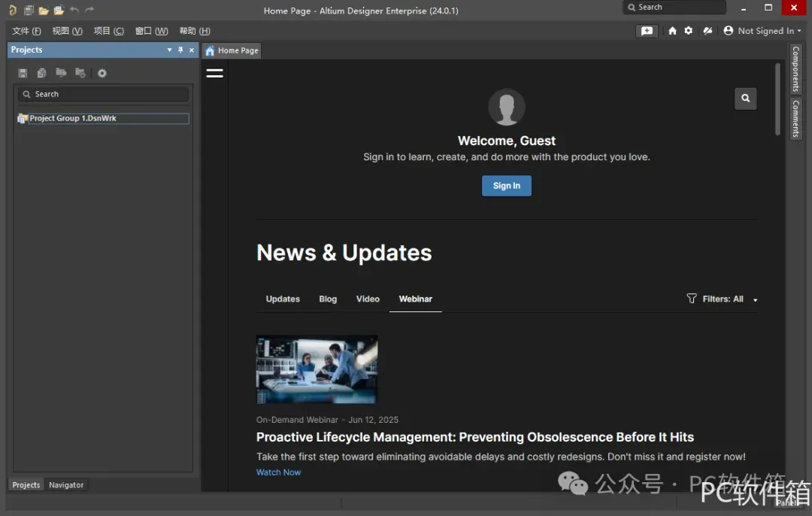
Task: Click the title bar Search box
Action: pyautogui.click(x=674, y=8)
